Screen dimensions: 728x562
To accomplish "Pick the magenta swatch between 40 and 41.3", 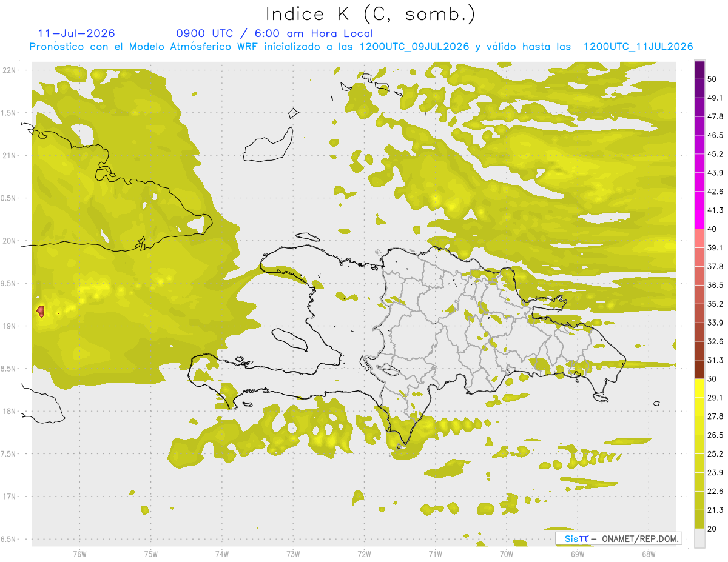I will pos(699,219).
